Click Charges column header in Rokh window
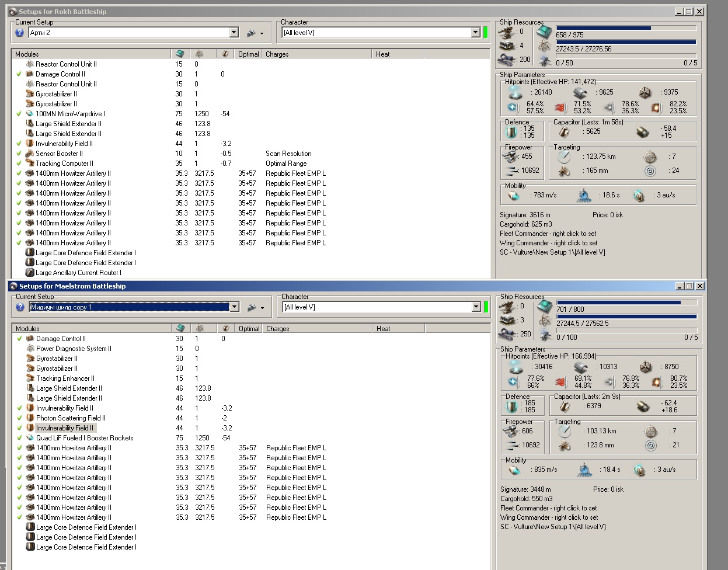Image resolution: width=728 pixels, height=570 pixels. click(317, 54)
